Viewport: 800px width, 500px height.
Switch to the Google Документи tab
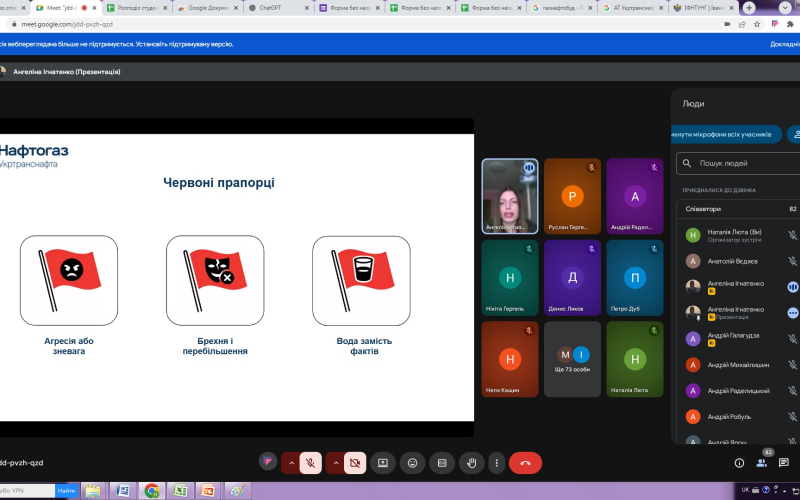[207, 8]
